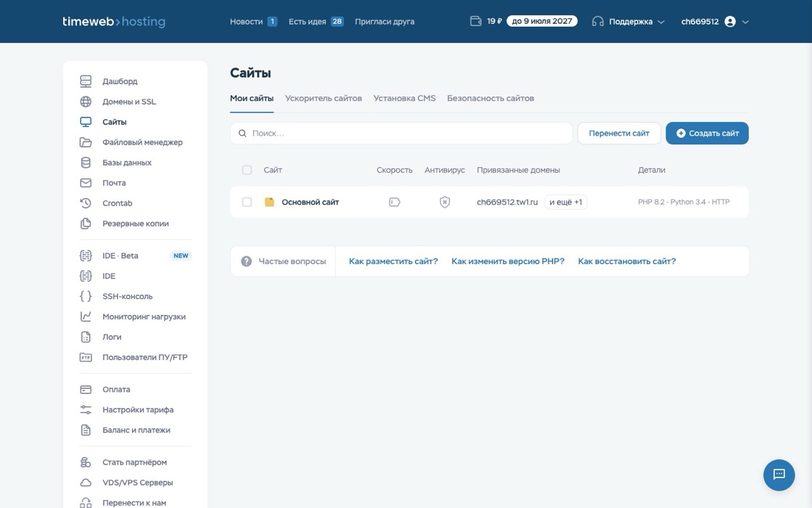
Task: Click the question mark icon near Частые вопросы
Action: (x=246, y=261)
